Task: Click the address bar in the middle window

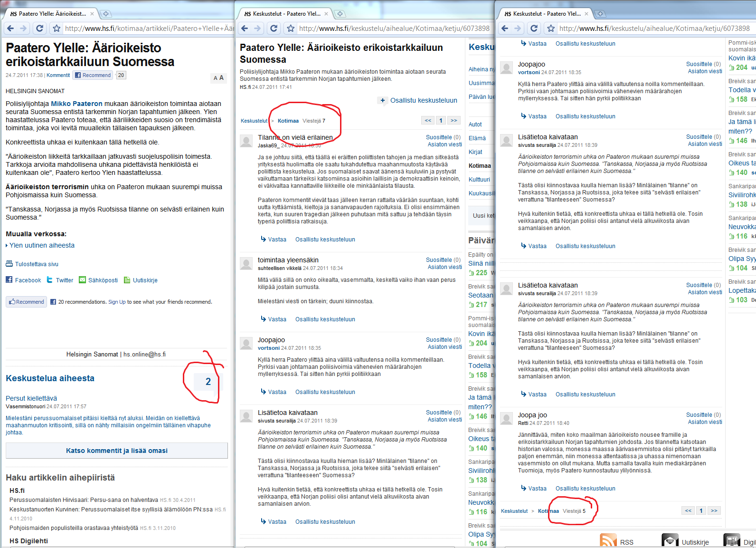Action: [394, 29]
